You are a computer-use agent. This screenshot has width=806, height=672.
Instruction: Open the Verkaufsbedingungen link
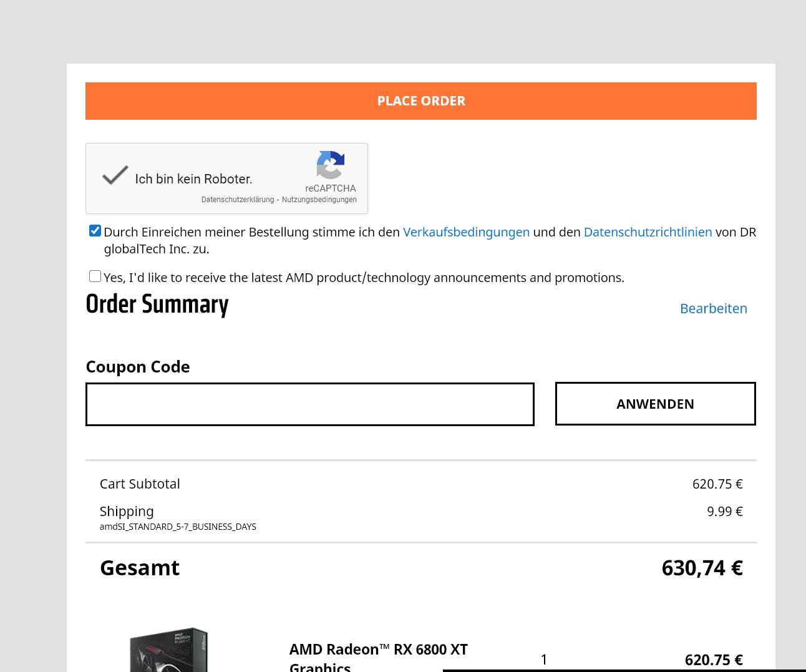[x=466, y=232]
